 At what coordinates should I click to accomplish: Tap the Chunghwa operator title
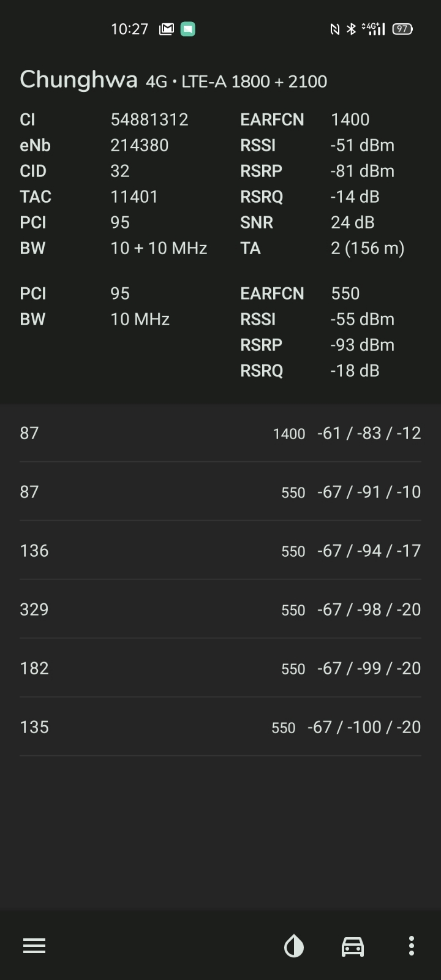point(78,80)
